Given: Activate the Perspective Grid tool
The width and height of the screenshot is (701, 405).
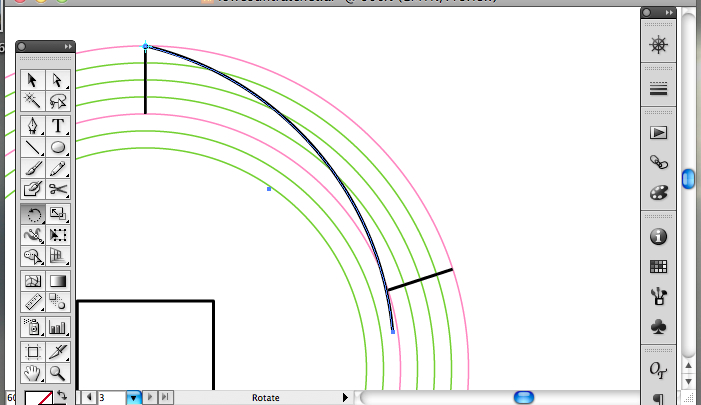Looking at the screenshot, I should click(x=58, y=256).
